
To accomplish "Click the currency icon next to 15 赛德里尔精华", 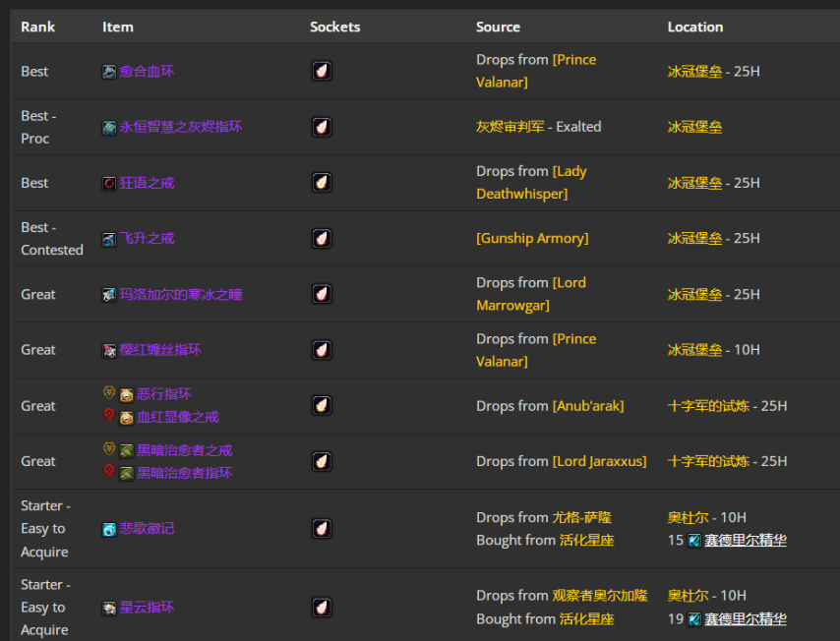I will tap(694, 540).
